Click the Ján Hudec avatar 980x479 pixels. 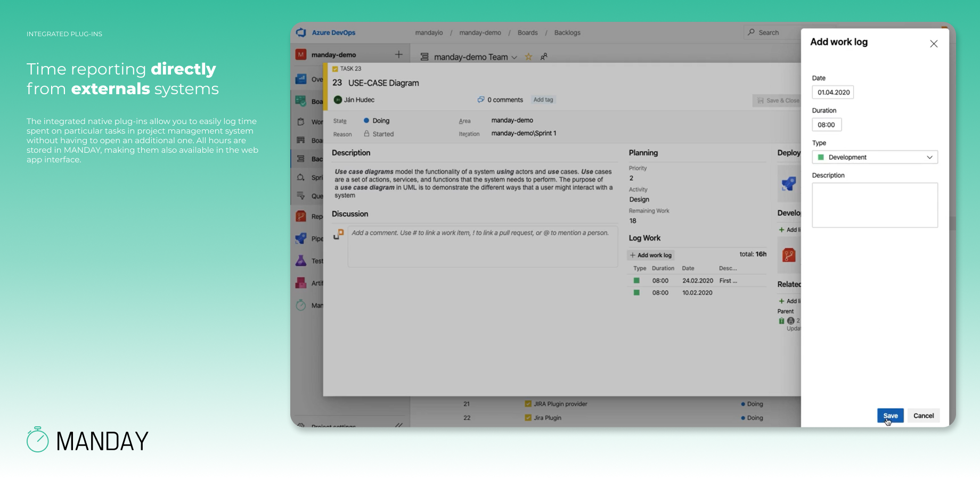click(338, 100)
